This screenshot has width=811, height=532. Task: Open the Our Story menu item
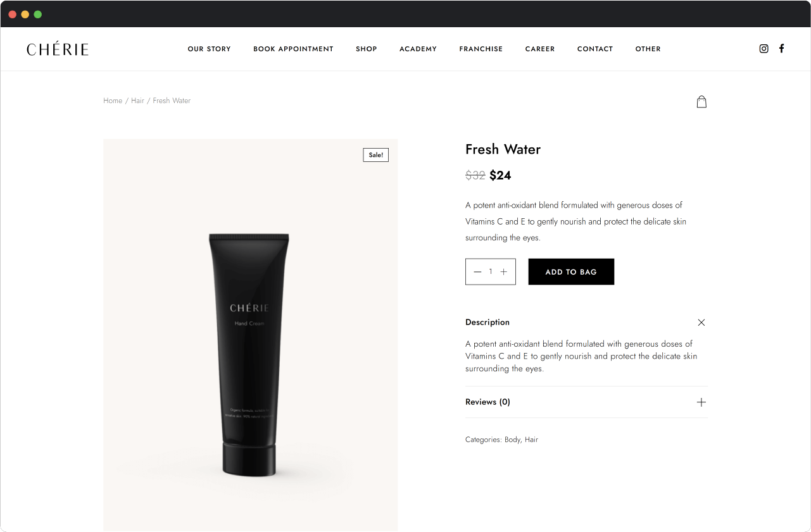[209, 49]
